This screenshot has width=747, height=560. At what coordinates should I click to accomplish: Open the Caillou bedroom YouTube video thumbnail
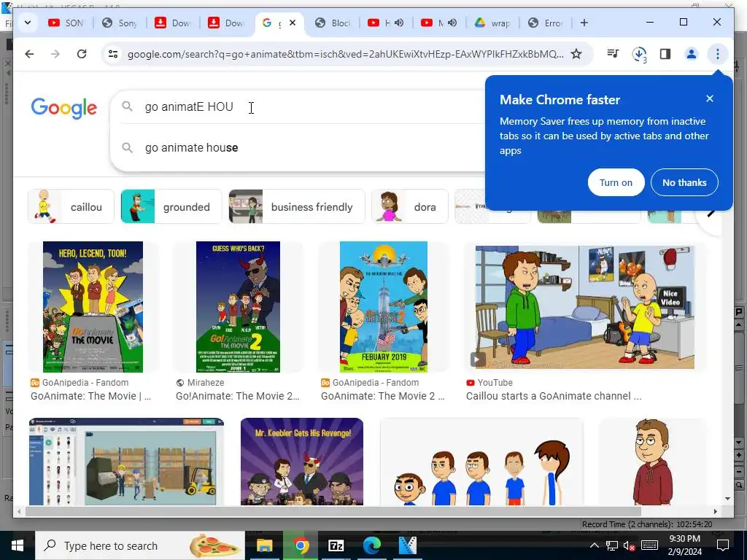(x=585, y=307)
